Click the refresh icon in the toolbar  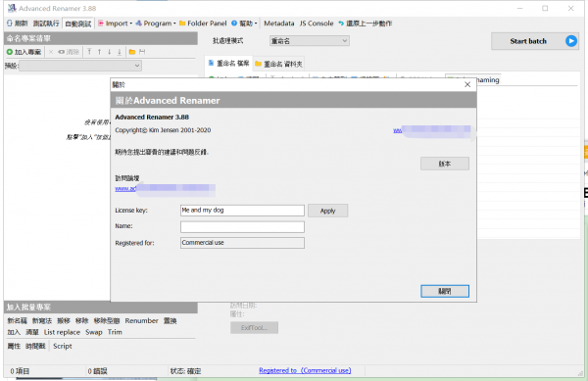click(x=10, y=24)
